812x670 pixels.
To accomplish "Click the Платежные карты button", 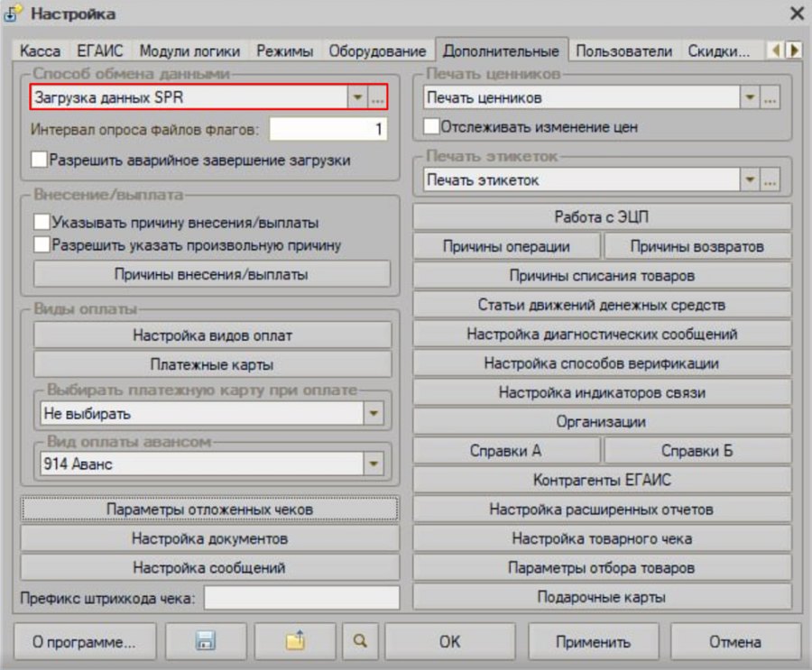I will pos(213,364).
